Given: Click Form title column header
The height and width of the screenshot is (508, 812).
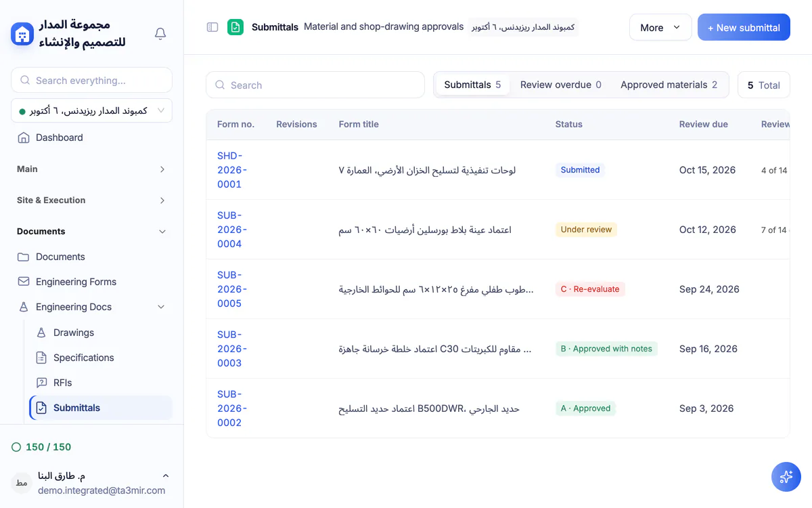Looking at the screenshot, I should click(x=359, y=125).
